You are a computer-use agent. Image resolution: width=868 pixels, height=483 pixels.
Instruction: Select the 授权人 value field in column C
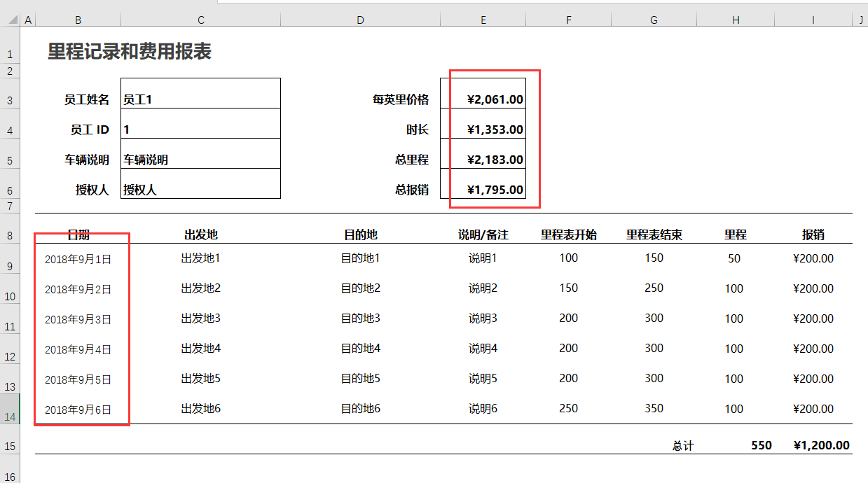pos(200,183)
